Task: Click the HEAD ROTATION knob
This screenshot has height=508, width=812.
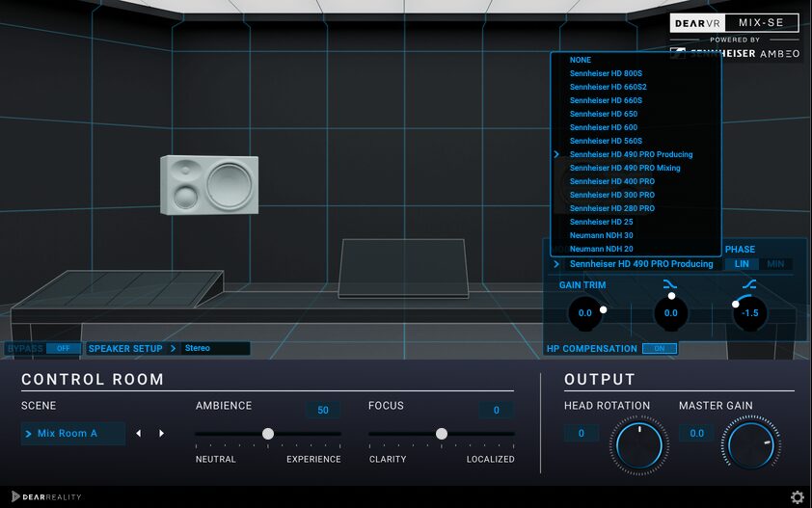Action: click(639, 445)
